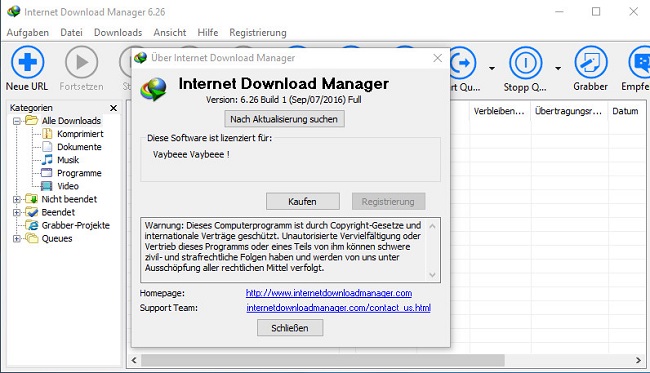Select the Queues folder

57,239
